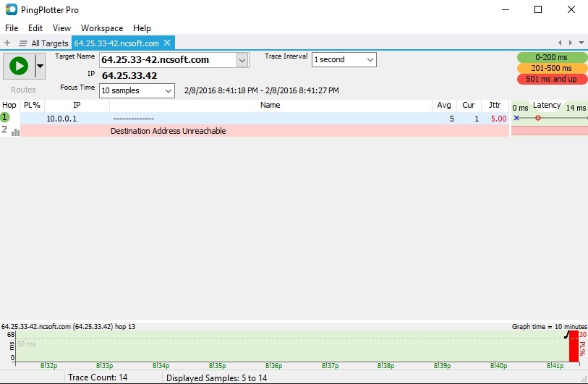
Task: Click Displayed Samples: 5 to 14 status
Action: [217, 378]
